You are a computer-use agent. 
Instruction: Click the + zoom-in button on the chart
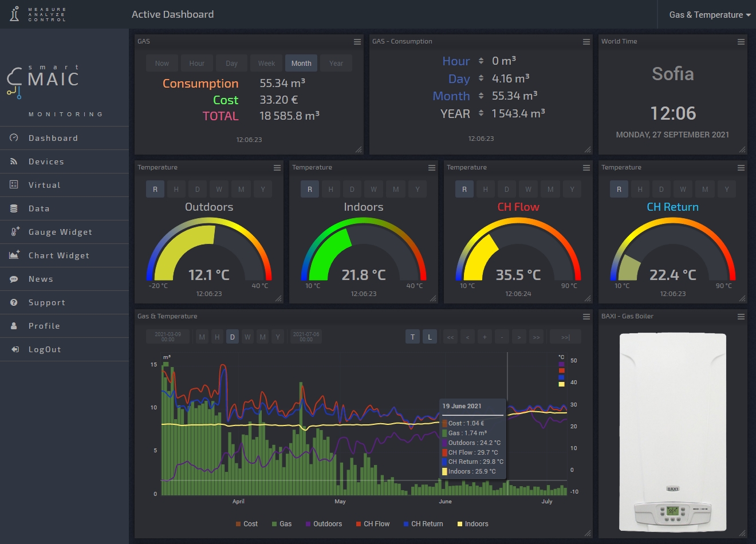point(485,337)
